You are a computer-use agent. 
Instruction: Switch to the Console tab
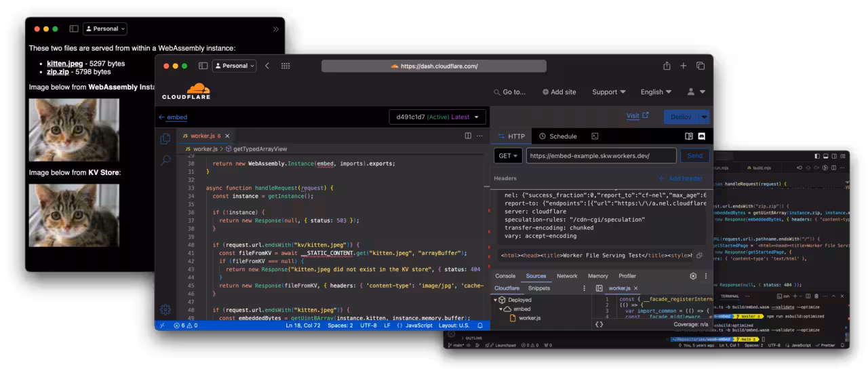pyautogui.click(x=505, y=276)
